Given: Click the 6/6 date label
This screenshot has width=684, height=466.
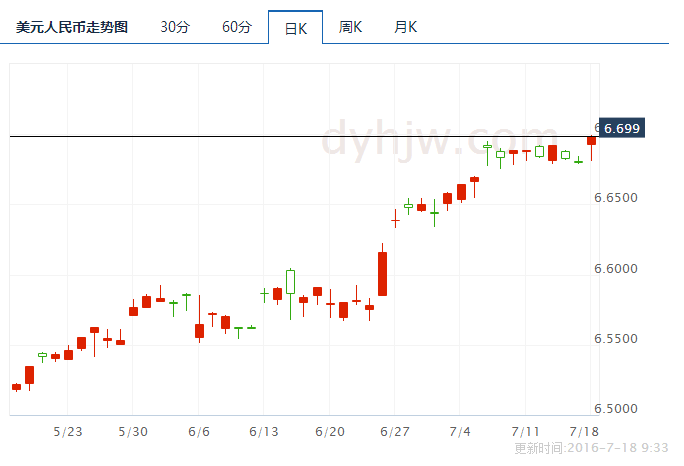Looking at the screenshot, I should click(199, 432).
